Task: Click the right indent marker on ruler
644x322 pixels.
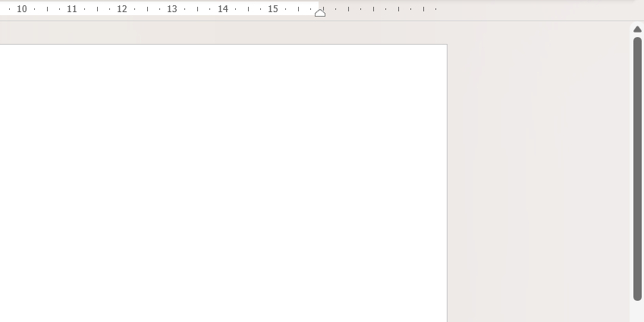Action: click(320, 13)
